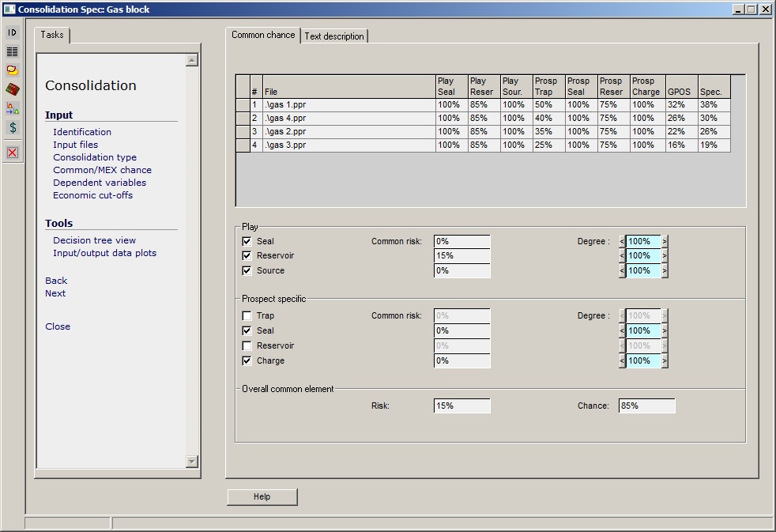Open the Decision tree view link
Screen dimensions: 776x532
tap(94, 240)
